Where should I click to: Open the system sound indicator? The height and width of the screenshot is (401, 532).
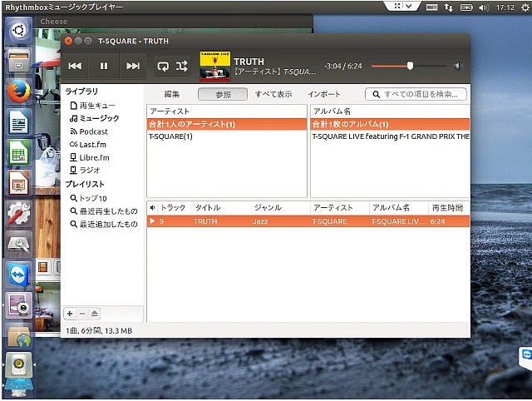[x=484, y=7]
